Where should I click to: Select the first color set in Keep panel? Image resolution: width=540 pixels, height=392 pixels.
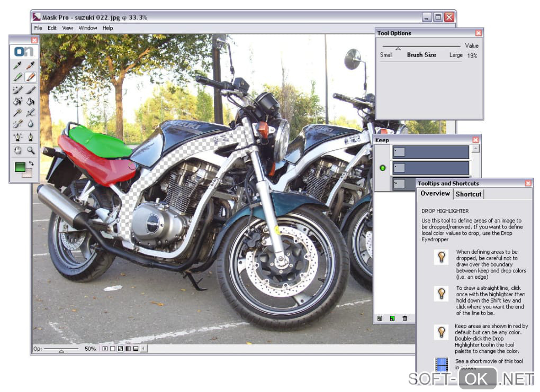click(x=431, y=152)
